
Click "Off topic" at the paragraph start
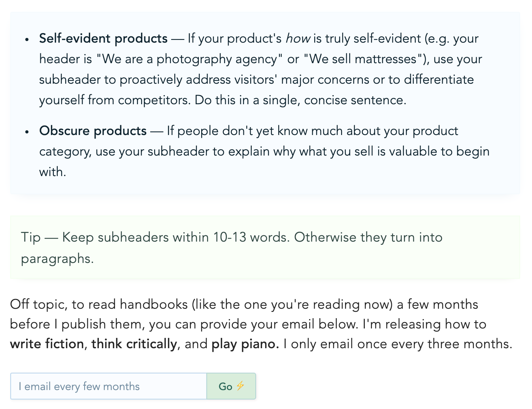pos(38,304)
